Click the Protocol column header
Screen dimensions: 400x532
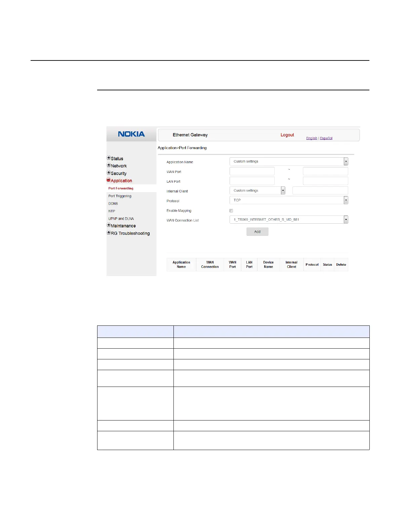(312, 265)
